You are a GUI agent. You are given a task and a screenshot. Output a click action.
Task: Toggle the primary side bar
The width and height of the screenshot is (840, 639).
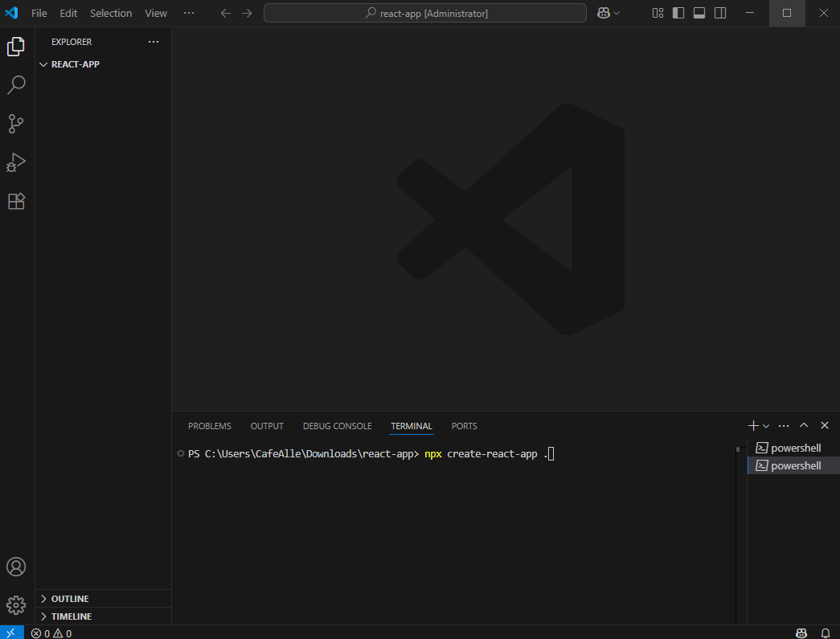click(678, 14)
